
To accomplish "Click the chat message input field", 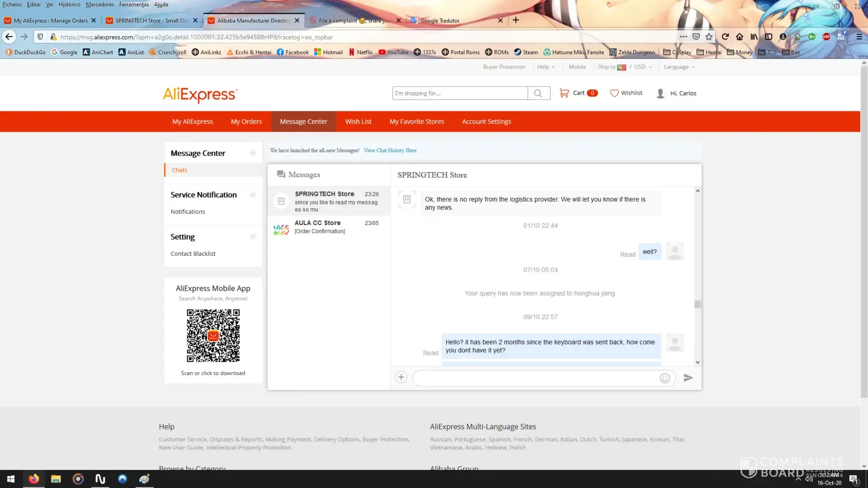I will tap(535, 378).
